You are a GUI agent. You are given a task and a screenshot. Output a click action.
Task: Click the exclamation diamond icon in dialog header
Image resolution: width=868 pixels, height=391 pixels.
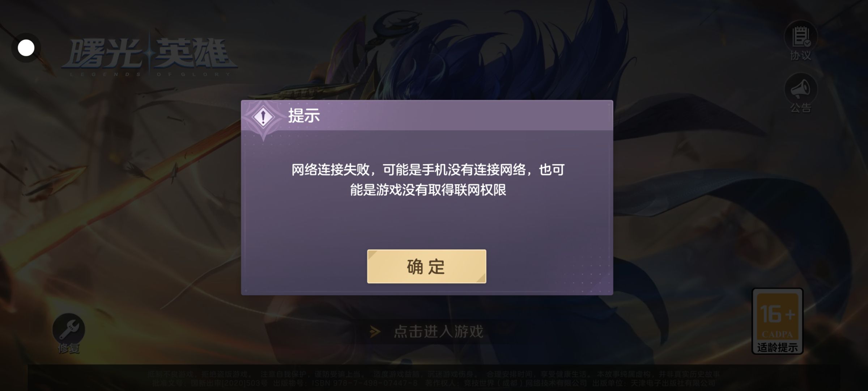pyautogui.click(x=263, y=117)
